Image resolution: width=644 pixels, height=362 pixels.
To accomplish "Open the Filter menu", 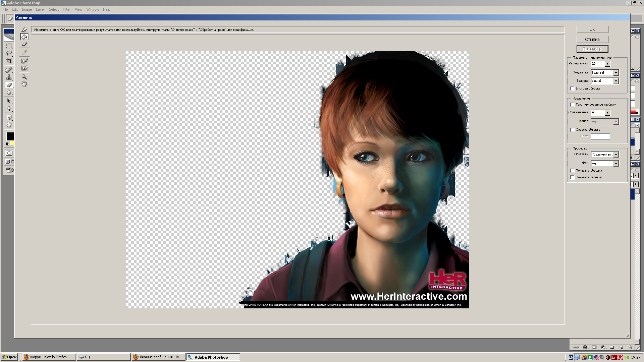I will click(66, 9).
